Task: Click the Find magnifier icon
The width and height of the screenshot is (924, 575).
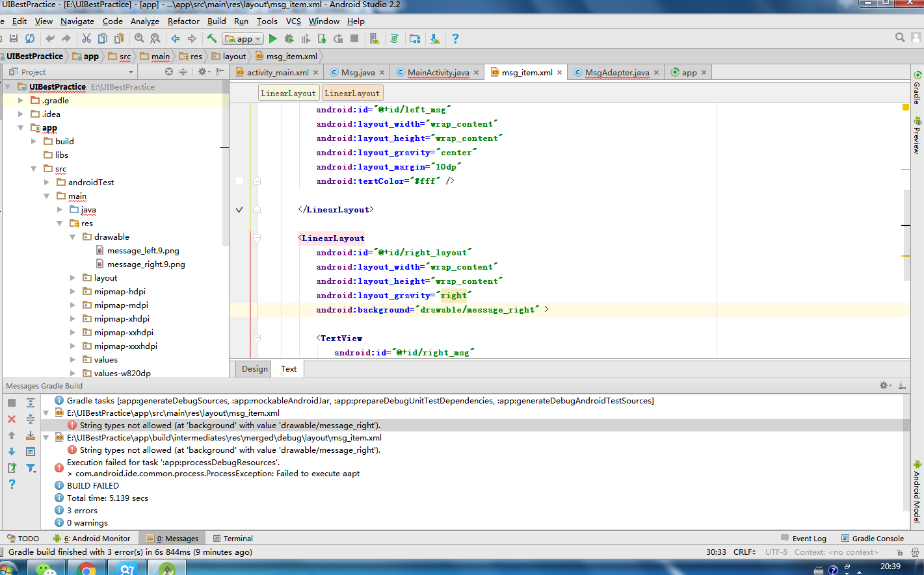Action: coord(139,38)
